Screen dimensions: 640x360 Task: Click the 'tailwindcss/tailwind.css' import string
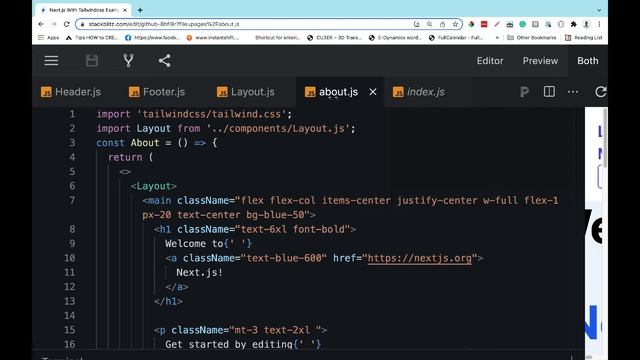211,114
